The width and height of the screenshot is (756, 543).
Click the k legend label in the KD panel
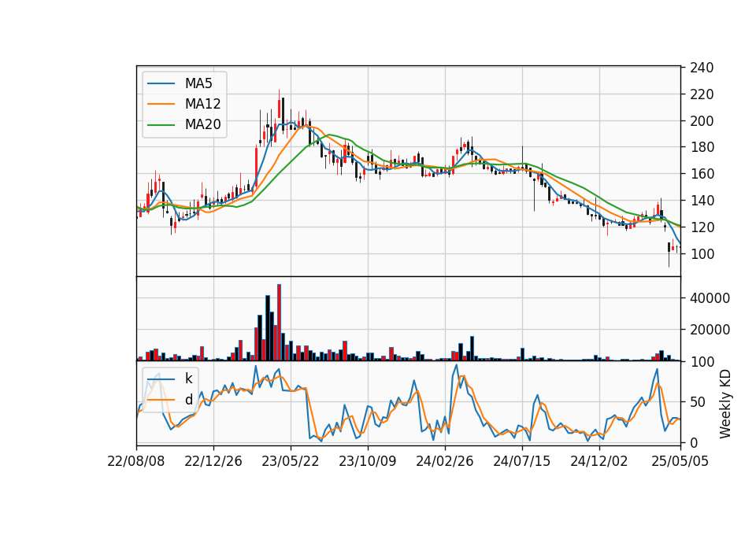tap(188, 379)
